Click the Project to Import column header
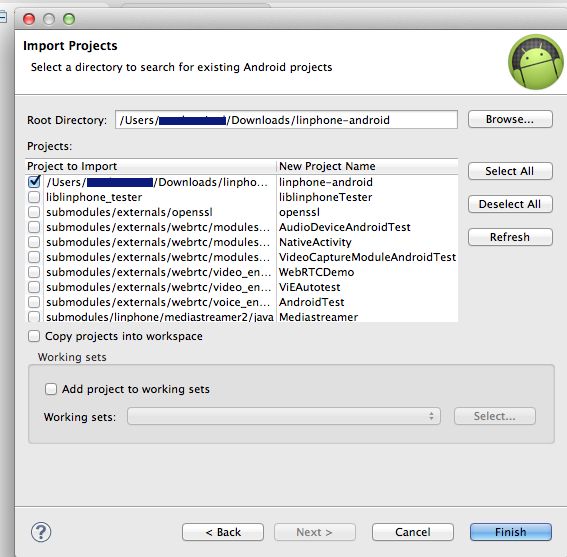 click(x=151, y=166)
